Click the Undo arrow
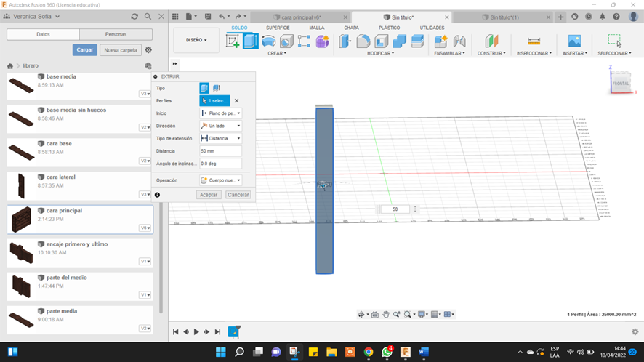 [x=222, y=17]
